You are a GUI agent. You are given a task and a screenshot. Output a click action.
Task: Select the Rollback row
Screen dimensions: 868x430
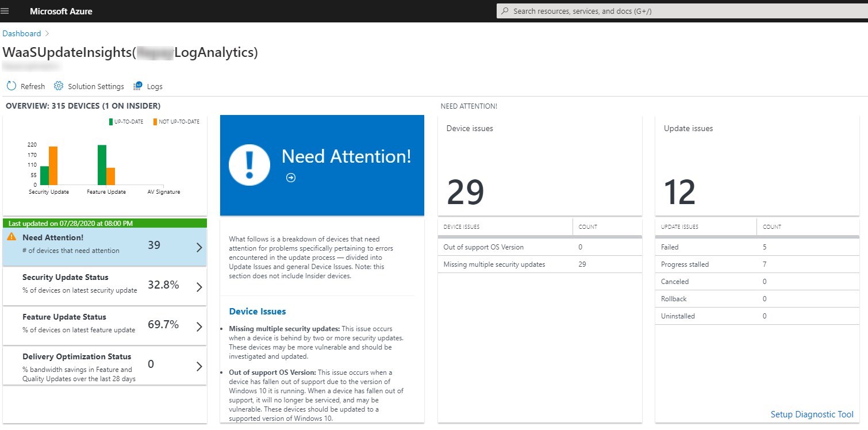[x=757, y=299]
